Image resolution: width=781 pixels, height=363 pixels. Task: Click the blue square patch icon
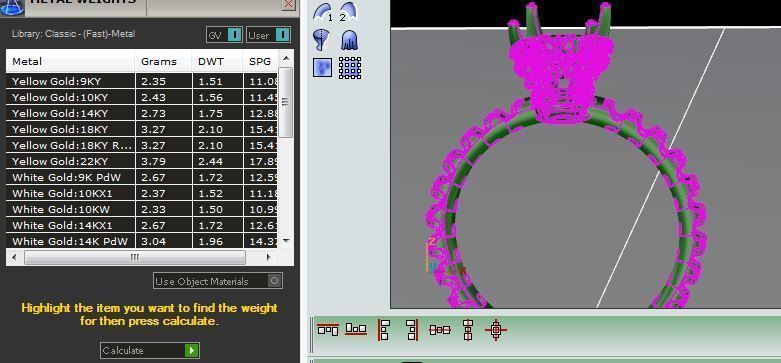click(322, 67)
